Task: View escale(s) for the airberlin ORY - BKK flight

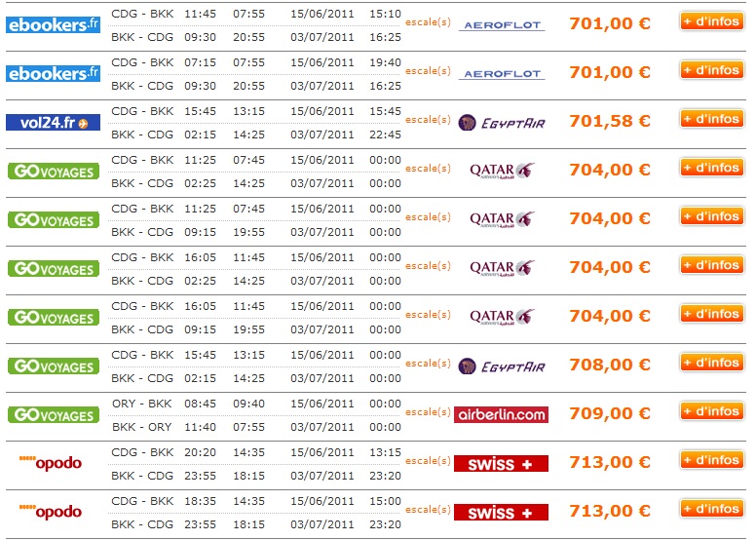Action: [428, 412]
